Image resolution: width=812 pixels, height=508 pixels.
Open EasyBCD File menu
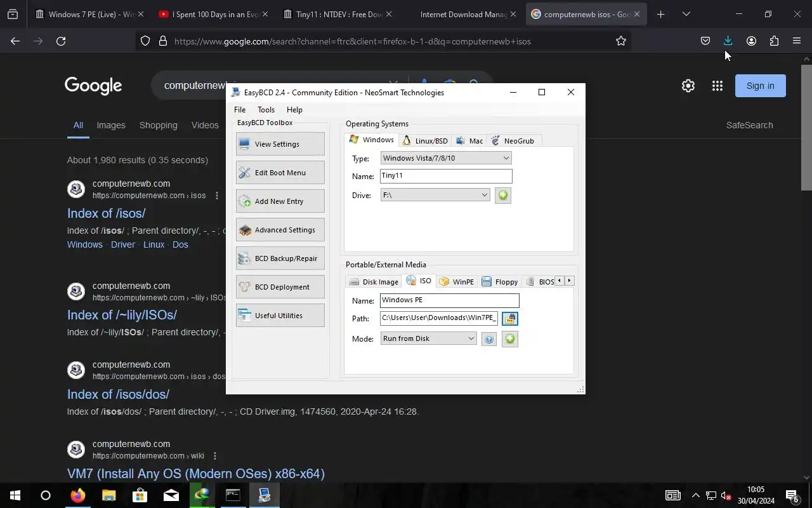[240, 110]
